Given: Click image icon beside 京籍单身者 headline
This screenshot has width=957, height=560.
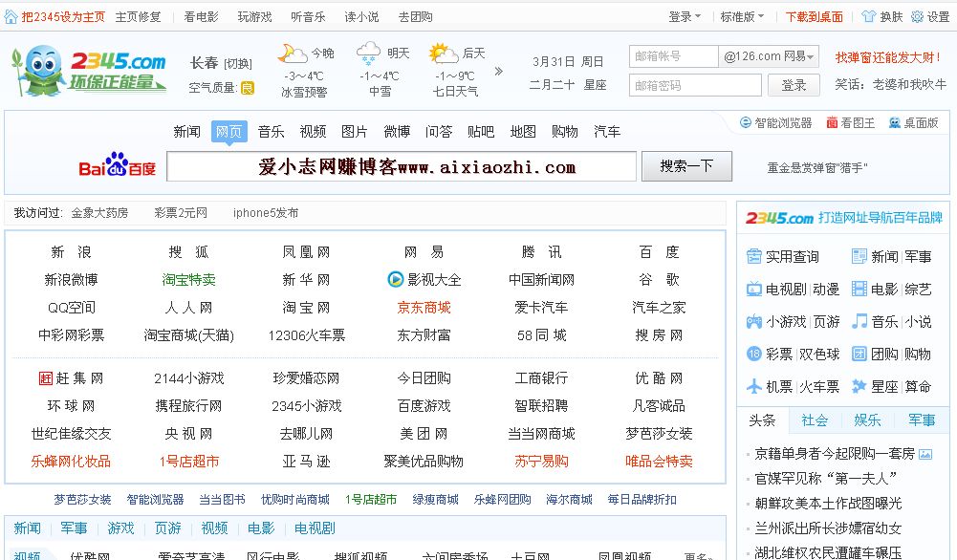Looking at the screenshot, I should coord(925,454).
